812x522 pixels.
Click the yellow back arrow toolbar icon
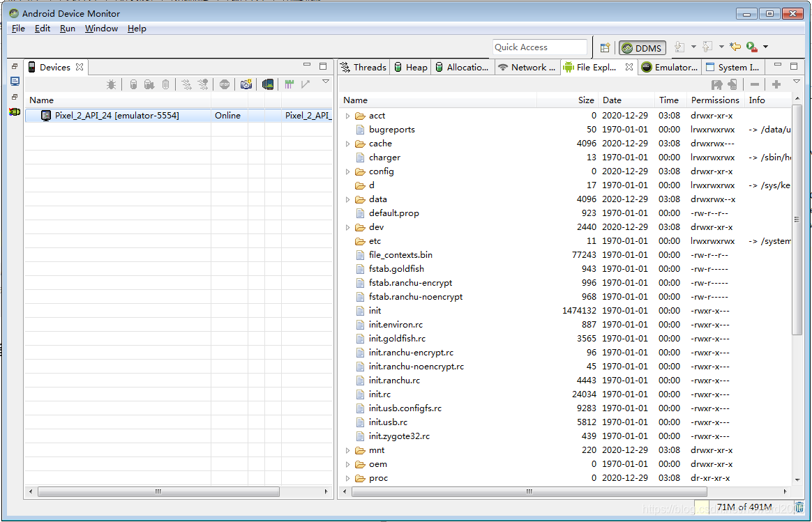click(735, 47)
